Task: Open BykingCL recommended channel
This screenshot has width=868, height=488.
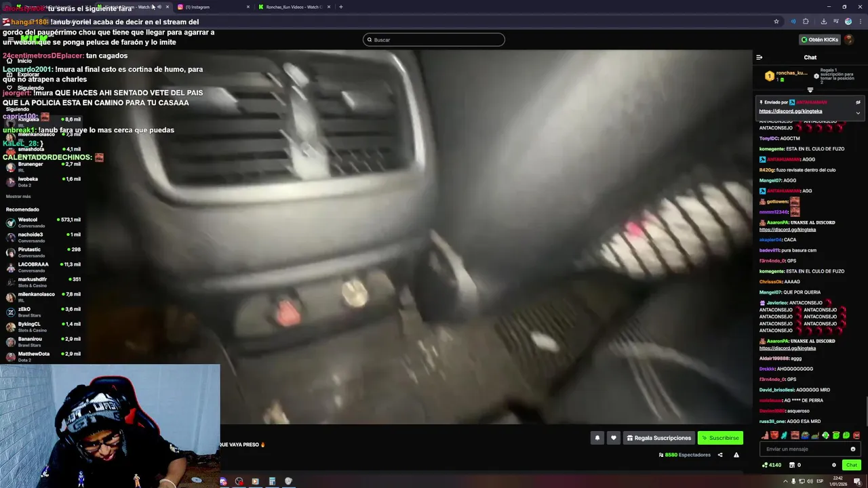Action: click(x=43, y=327)
